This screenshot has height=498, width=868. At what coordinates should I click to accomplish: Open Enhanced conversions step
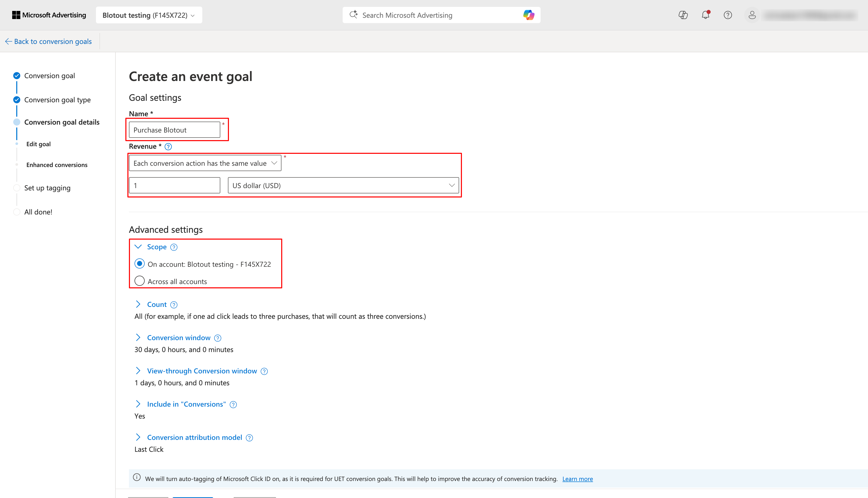[x=57, y=165]
